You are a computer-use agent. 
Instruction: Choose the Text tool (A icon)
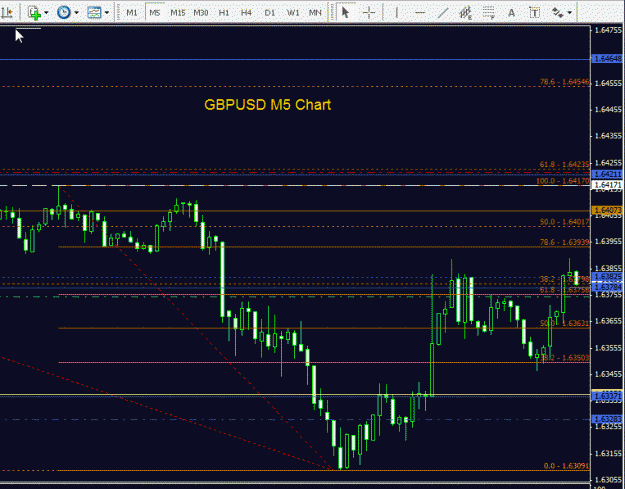511,13
